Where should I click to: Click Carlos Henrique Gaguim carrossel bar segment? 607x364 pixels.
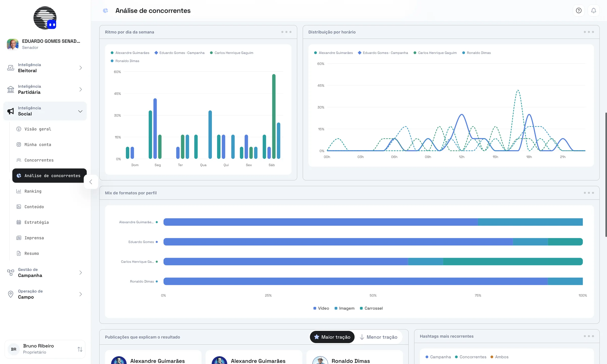pos(513,262)
